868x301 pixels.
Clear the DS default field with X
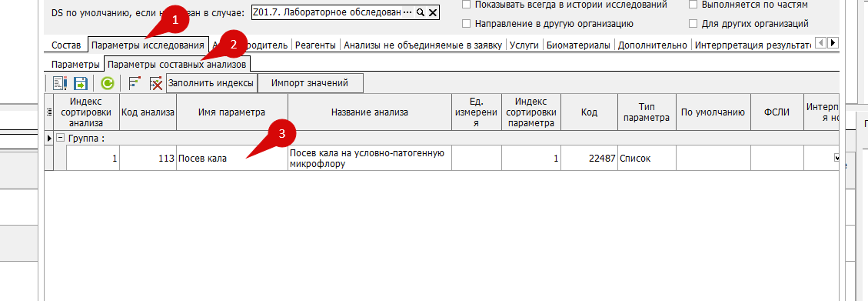pos(433,12)
